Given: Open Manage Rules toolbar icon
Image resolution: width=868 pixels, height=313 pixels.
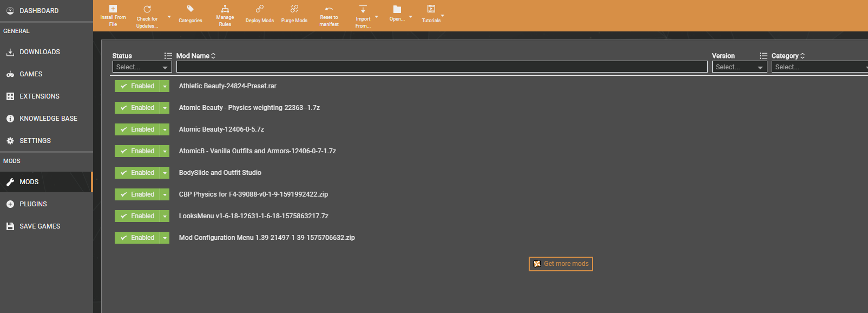Looking at the screenshot, I should (225, 9).
